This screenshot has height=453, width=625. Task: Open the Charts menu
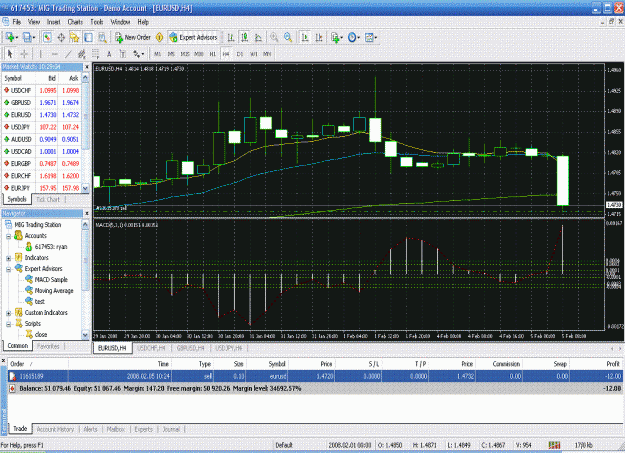75,22
